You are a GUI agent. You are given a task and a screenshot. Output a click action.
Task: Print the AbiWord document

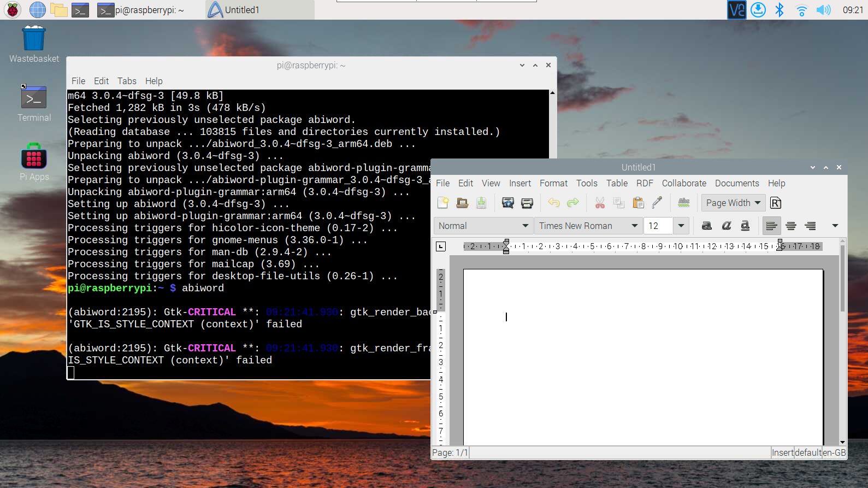527,203
